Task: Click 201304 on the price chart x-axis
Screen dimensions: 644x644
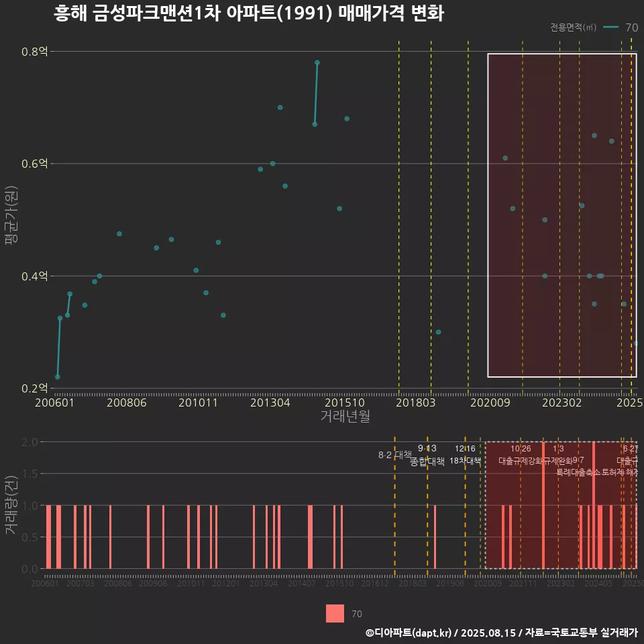Action: point(270,402)
